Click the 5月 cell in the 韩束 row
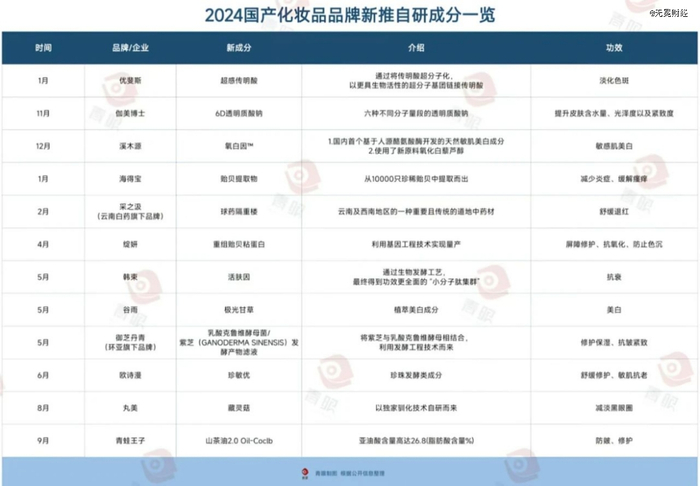Viewport: 700px width, 486px height. (x=43, y=277)
